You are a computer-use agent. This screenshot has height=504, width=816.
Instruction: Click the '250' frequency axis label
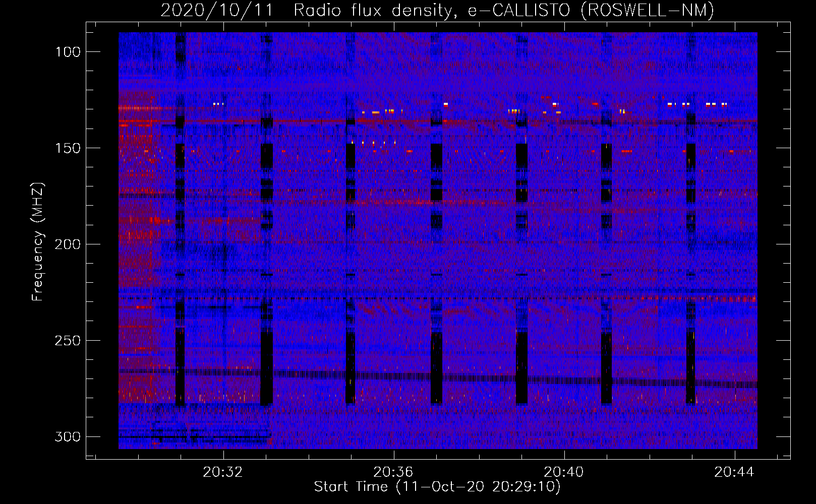pos(68,341)
